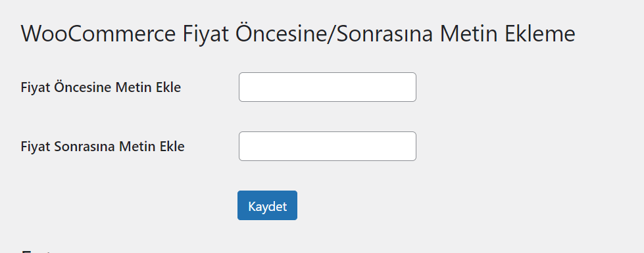The width and height of the screenshot is (644, 253).
Task: Activate the upper white text box
Action: (x=328, y=87)
